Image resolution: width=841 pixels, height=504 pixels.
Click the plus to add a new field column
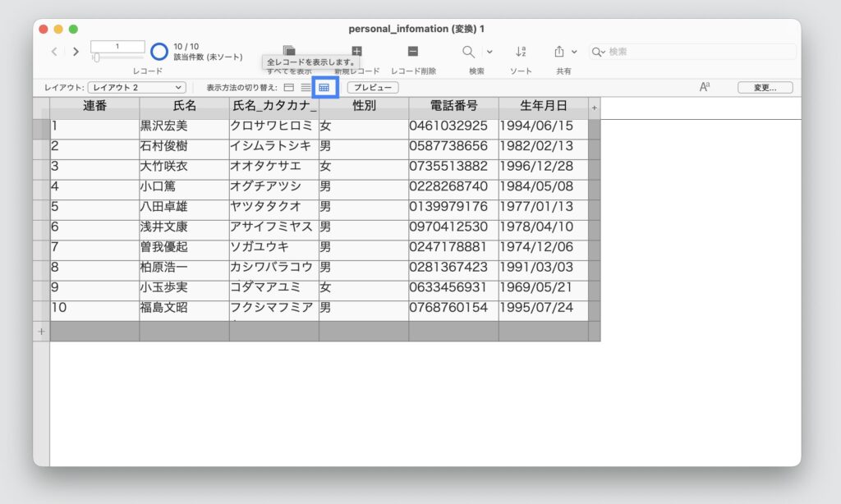[594, 106]
